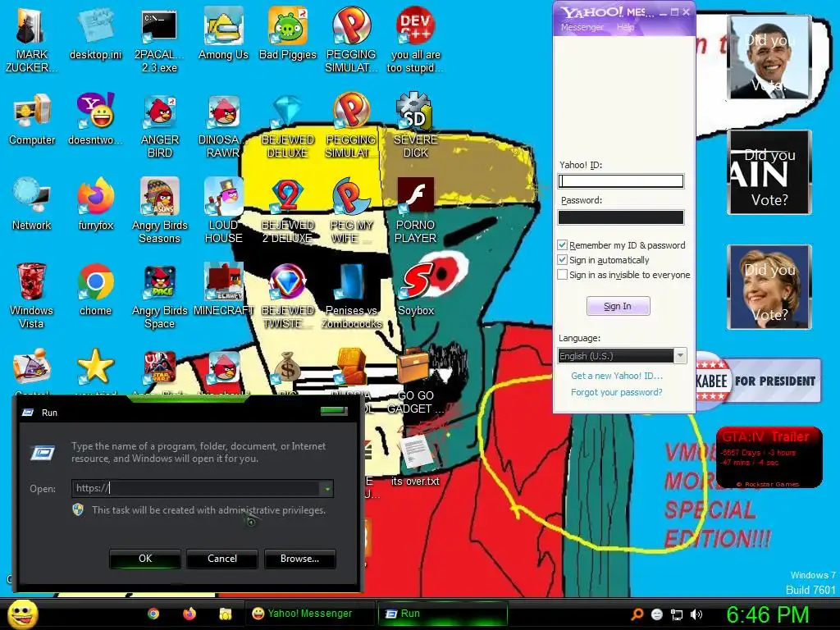Screen dimensions: 840x630
Task: Click the Obama Did you Vote gadget
Action: pyautogui.click(x=769, y=57)
